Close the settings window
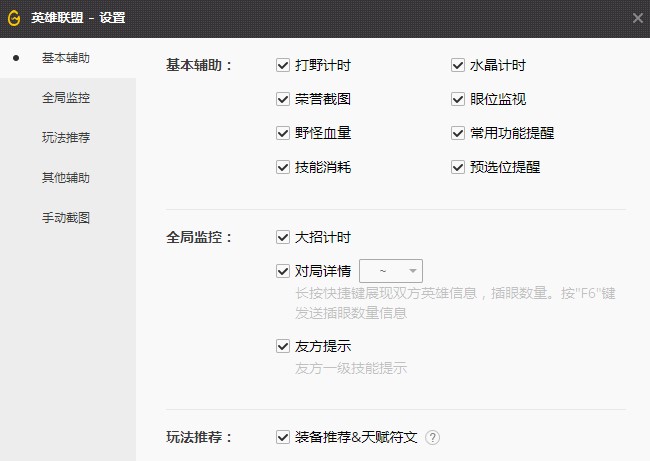 click(638, 18)
